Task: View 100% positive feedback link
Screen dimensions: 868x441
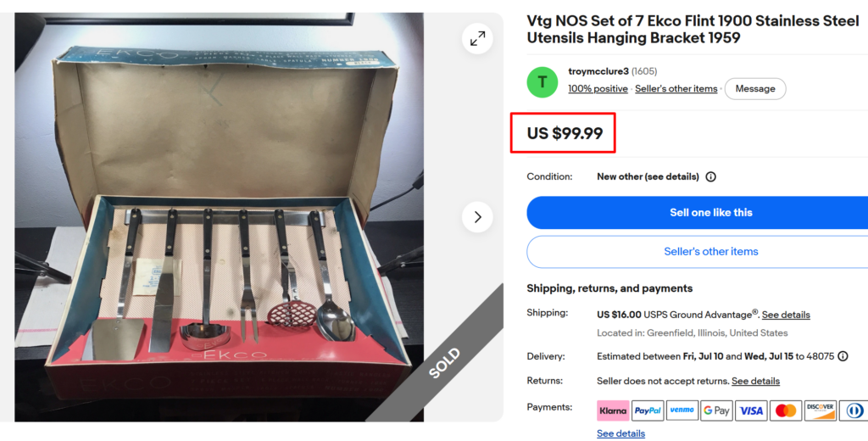Action: coord(598,89)
